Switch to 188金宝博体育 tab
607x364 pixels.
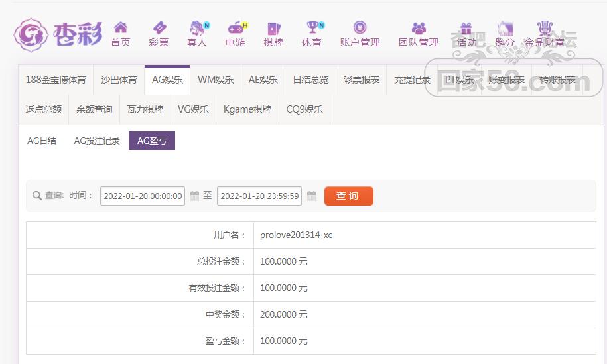[56, 80]
